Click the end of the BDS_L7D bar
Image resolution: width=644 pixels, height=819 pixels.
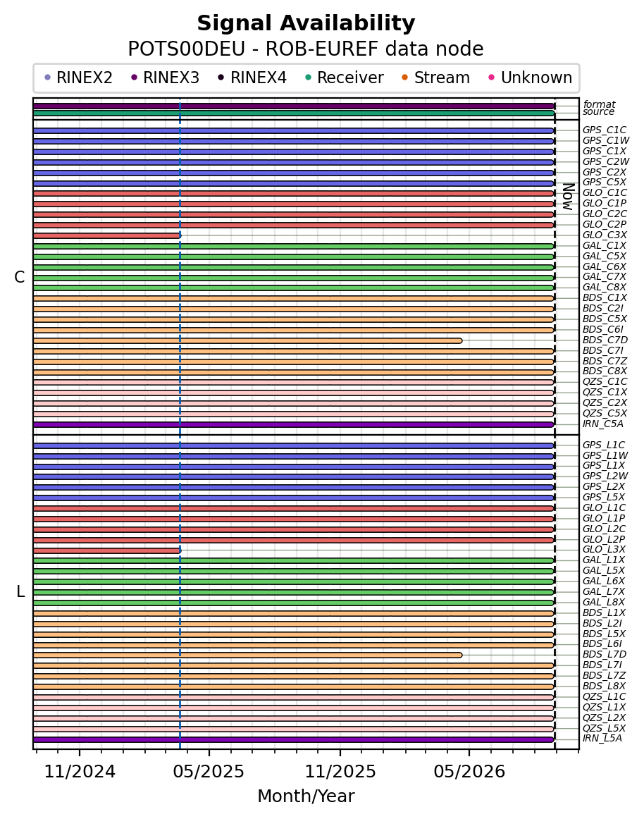[x=459, y=655]
